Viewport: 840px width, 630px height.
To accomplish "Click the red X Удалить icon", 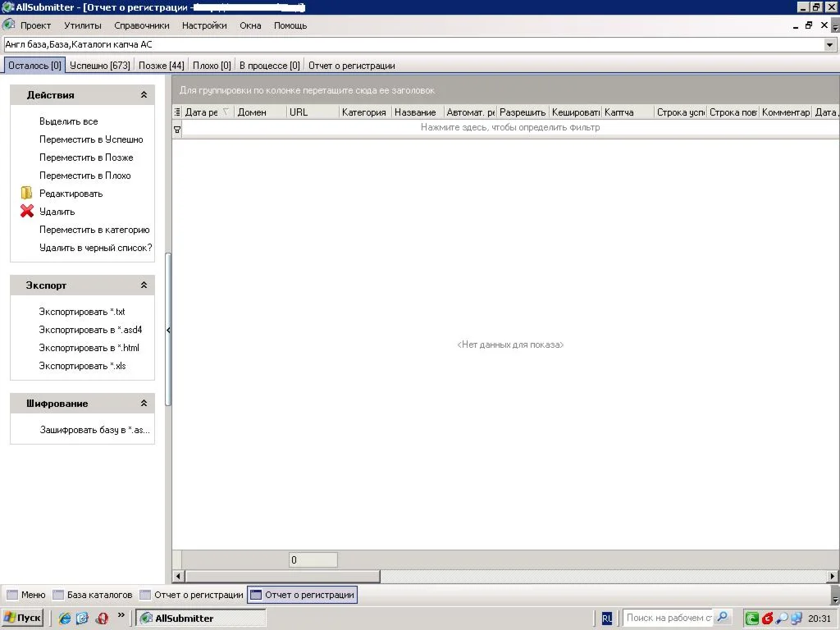I will (27, 211).
